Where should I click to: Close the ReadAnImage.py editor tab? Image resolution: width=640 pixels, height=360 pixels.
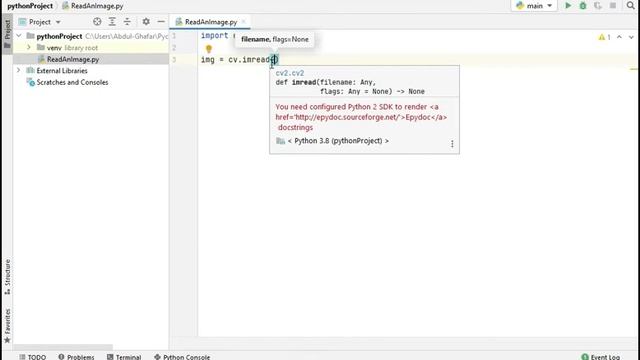coord(244,22)
